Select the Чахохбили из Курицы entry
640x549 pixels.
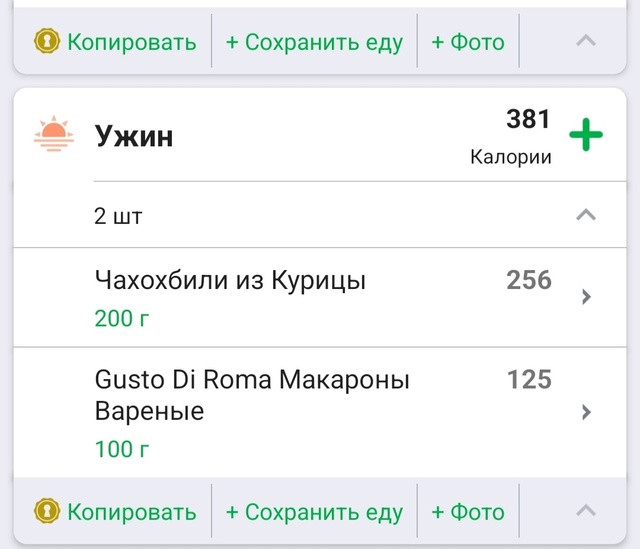click(230, 281)
